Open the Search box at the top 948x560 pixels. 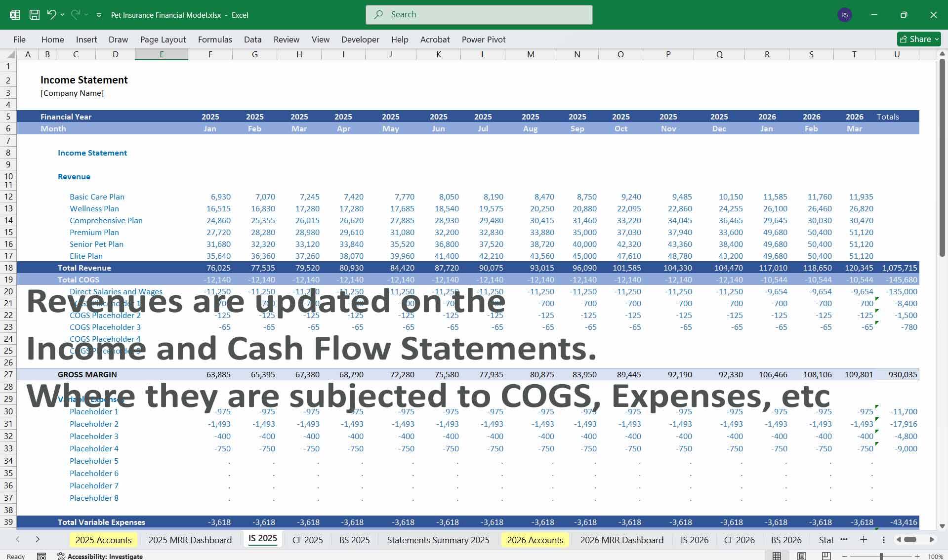pyautogui.click(x=478, y=14)
